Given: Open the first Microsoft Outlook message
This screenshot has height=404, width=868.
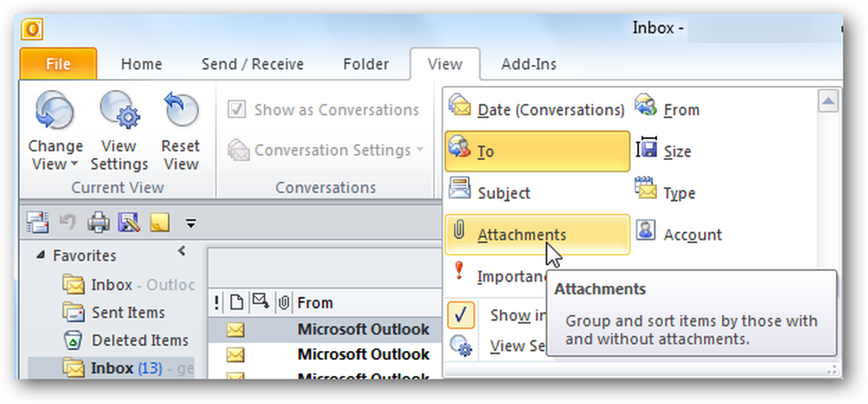Looking at the screenshot, I should pos(325,329).
